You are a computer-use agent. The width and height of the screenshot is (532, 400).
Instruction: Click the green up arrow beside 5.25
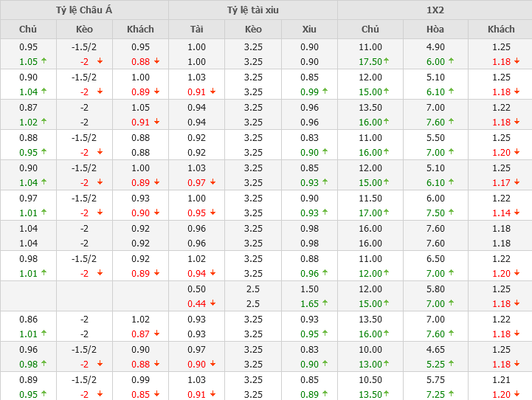pyautogui.click(x=452, y=364)
